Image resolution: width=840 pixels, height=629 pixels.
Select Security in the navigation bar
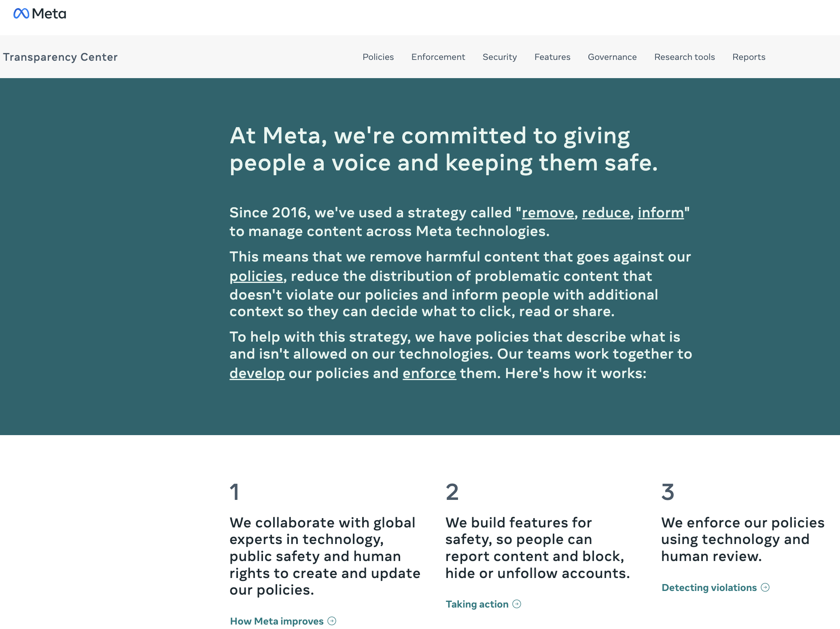click(x=500, y=57)
